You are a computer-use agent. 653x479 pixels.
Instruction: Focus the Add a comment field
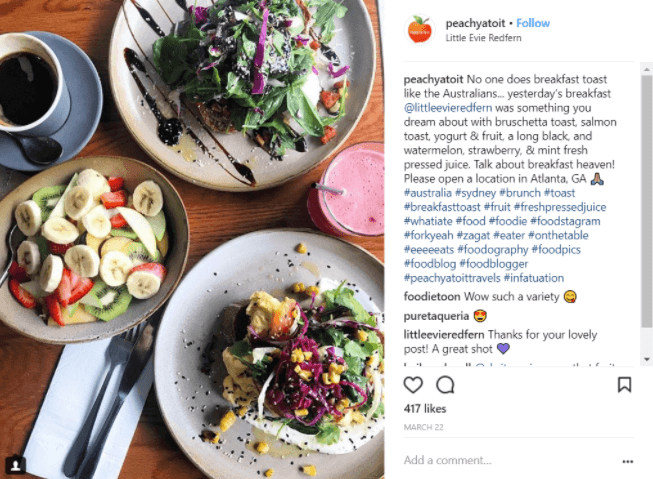[x=510, y=460]
